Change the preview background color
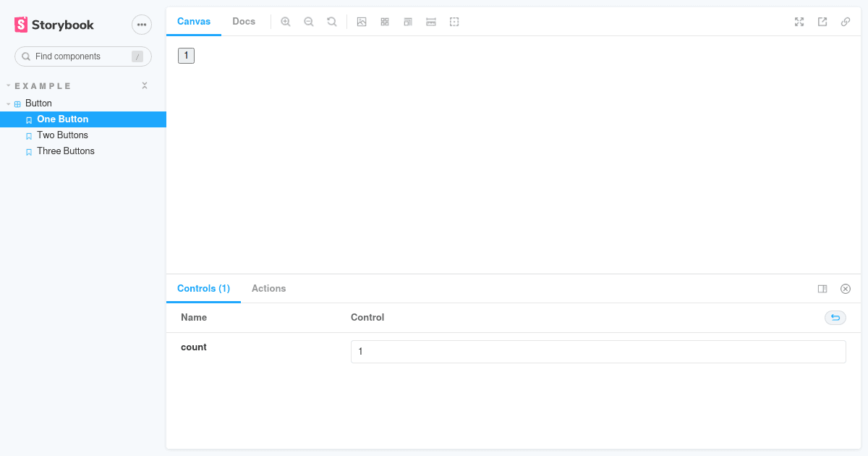868x456 pixels. [x=362, y=22]
